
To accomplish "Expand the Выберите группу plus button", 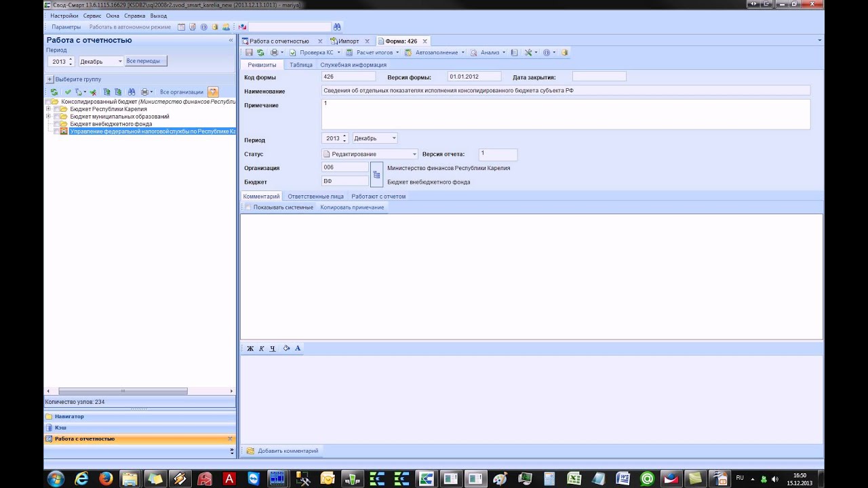I will tap(50, 79).
